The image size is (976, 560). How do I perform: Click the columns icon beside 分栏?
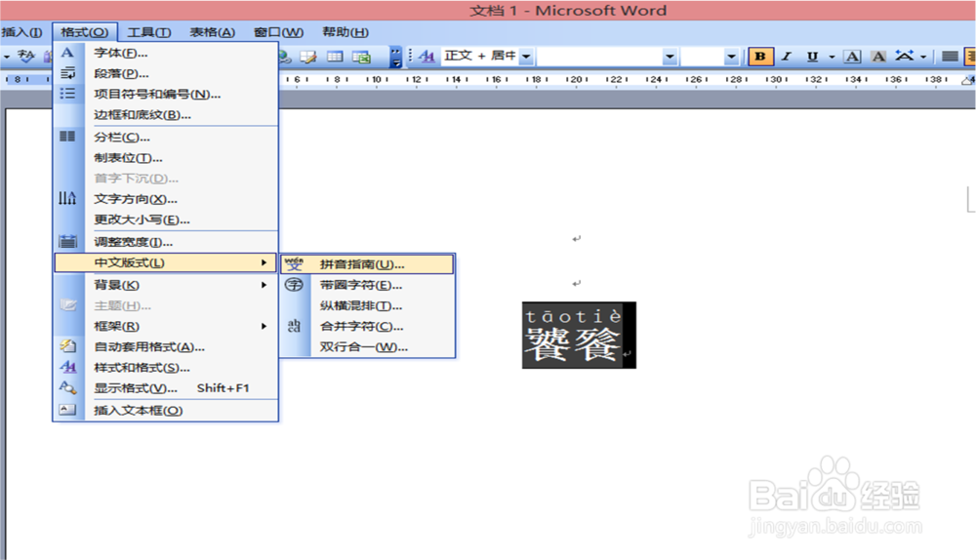point(67,137)
